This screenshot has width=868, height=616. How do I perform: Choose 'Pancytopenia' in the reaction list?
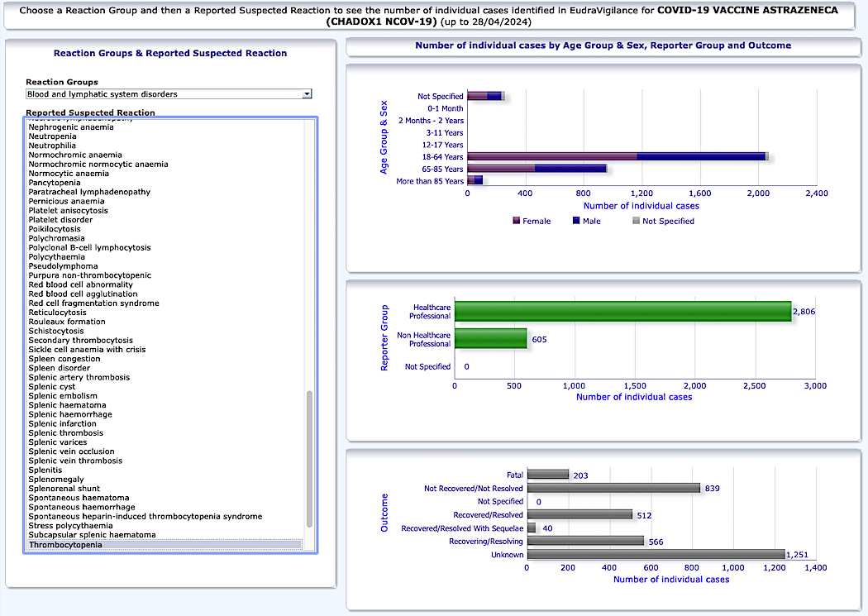(55, 183)
